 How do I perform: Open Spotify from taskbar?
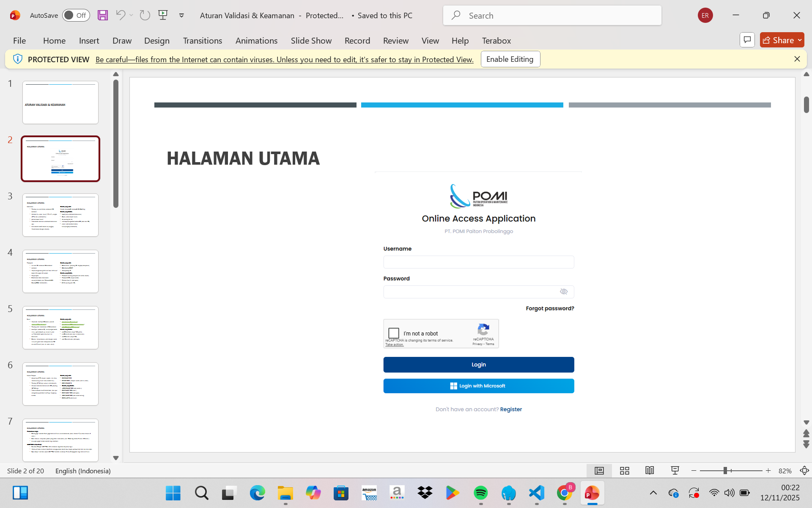(x=481, y=493)
